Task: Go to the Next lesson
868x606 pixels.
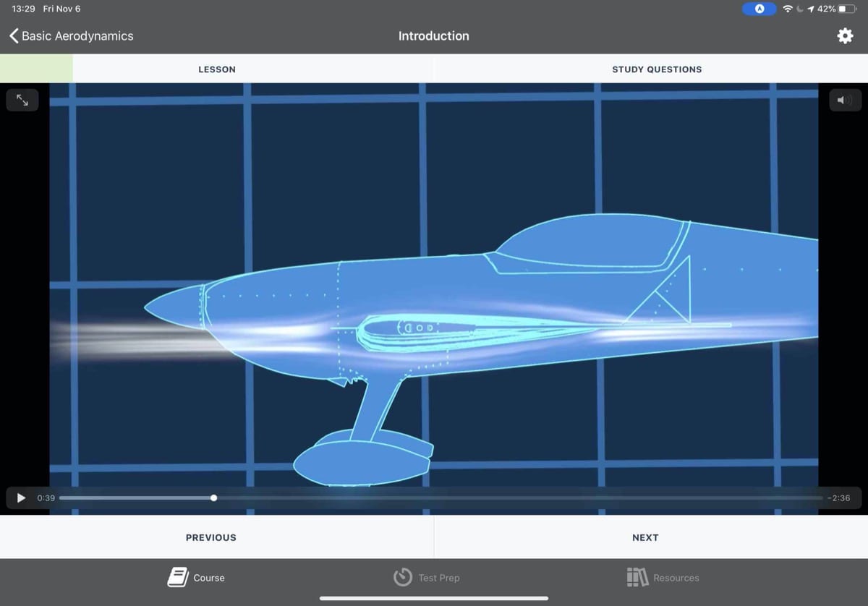Action: click(645, 537)
